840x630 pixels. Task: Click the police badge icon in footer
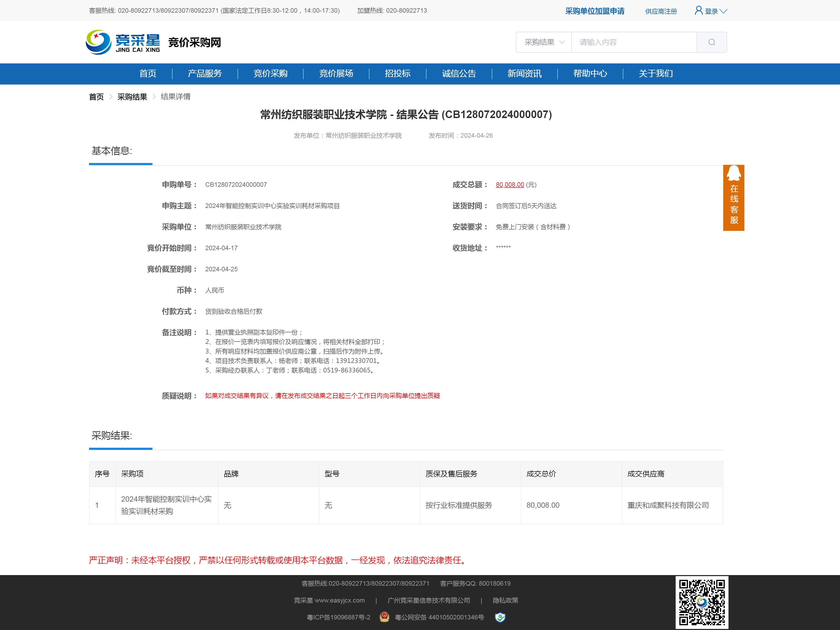click(x=384, y=617)
